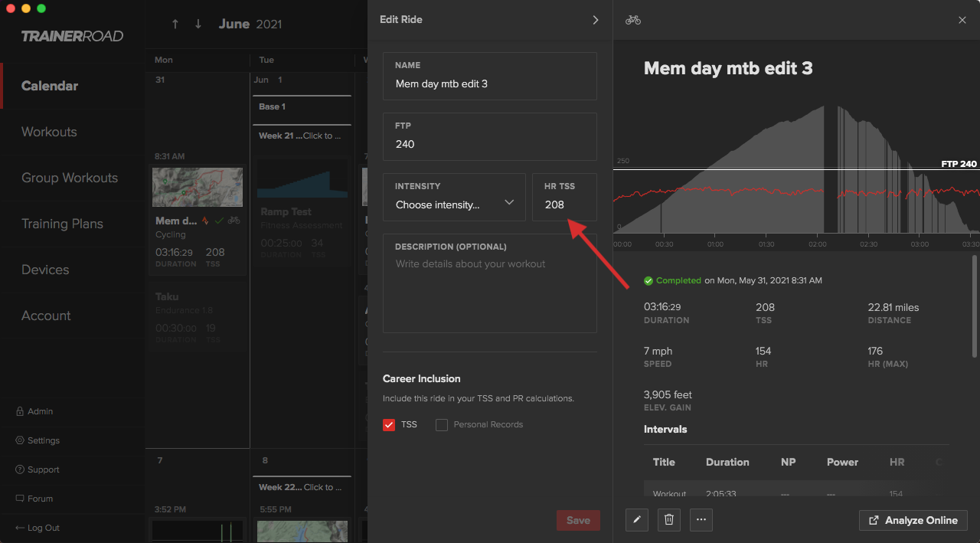
Task: Open the Admin link
Action: pos(41,411)
